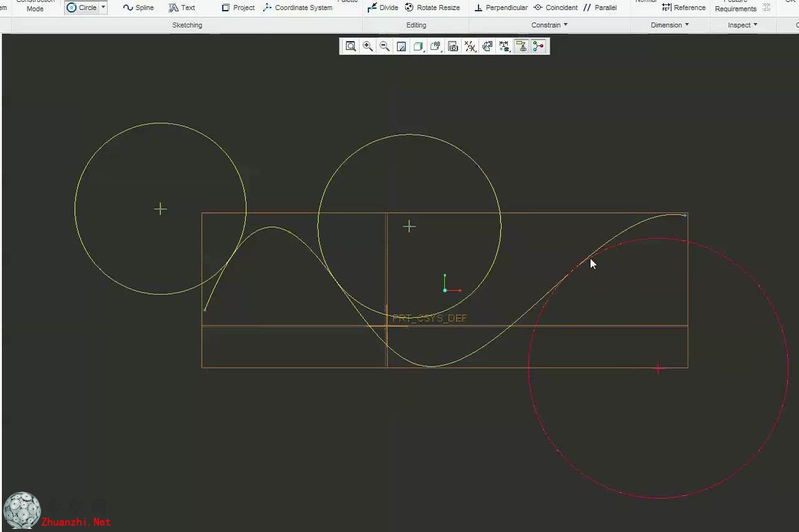Activate the Spline tool
Viewport: 799px width, 532px height.
point(138,7)
